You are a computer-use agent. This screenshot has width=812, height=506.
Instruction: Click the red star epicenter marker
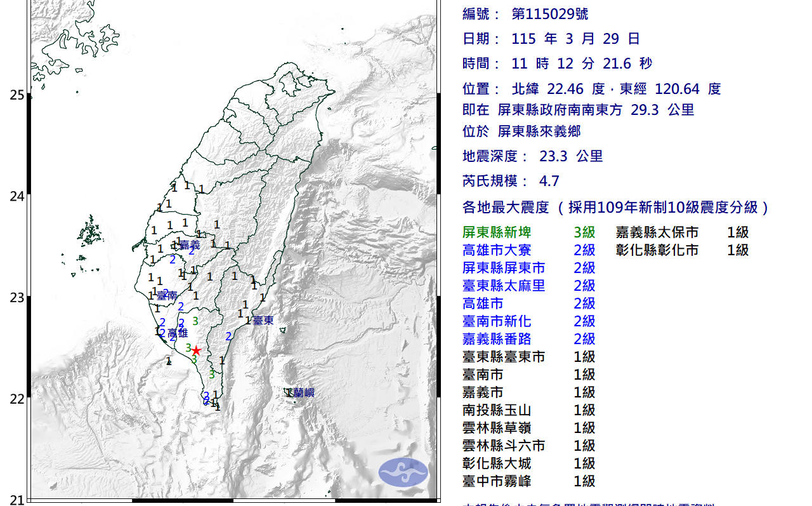[x=197, y=350]
